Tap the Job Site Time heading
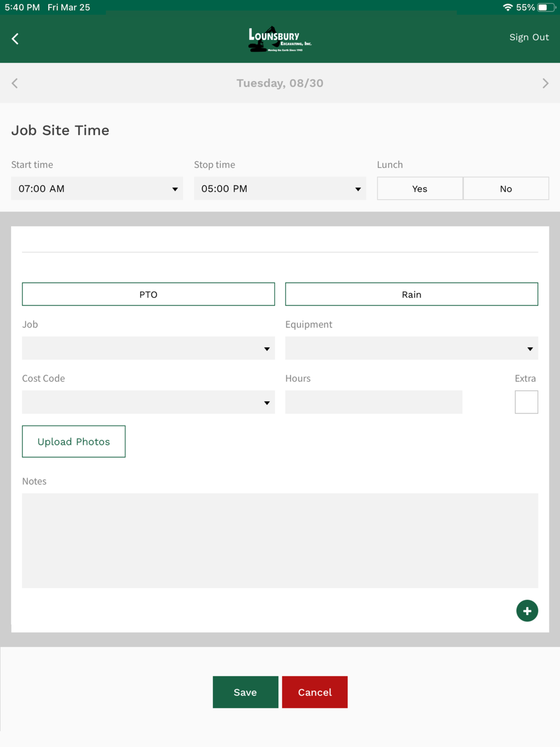560x747 pixels. click(x=60, y=130)
